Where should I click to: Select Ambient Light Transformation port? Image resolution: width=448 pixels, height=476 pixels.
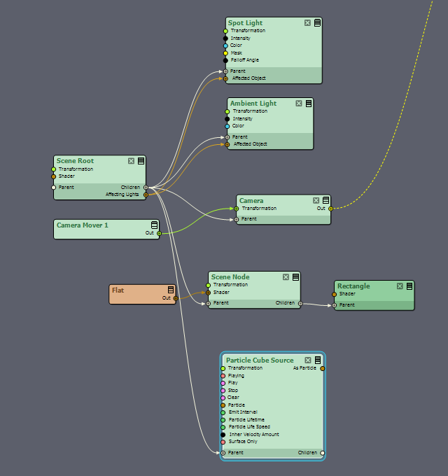(x=227, y=112)
